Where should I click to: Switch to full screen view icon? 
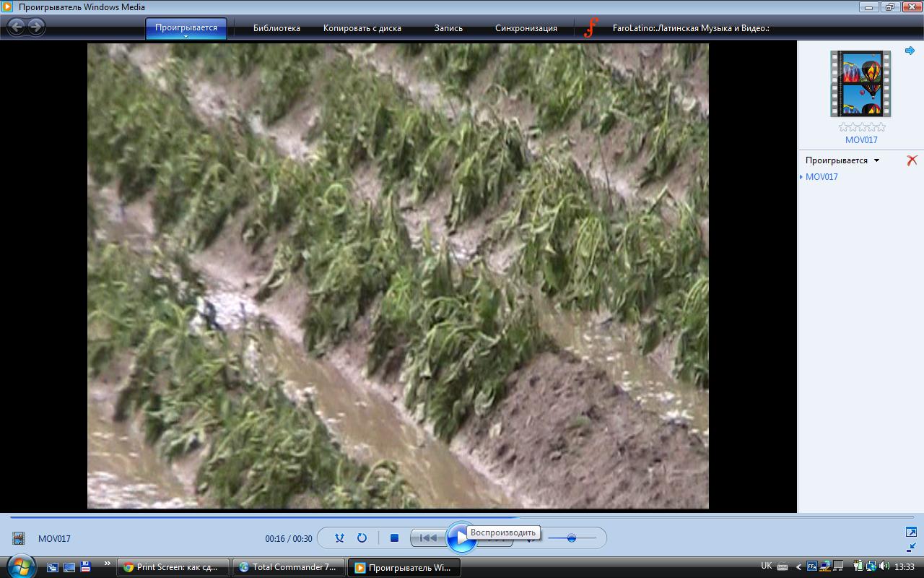click(x=911, y=532)
